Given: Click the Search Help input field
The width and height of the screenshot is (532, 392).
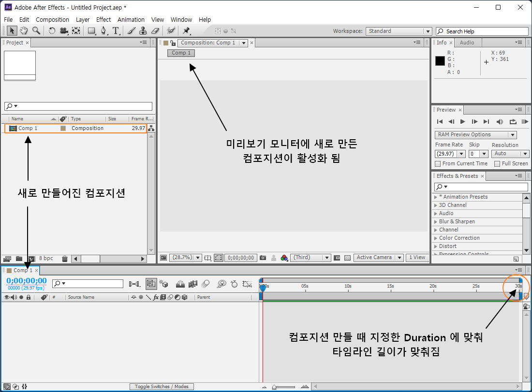Looking at the screenshot, I should [x=482, y=31].
